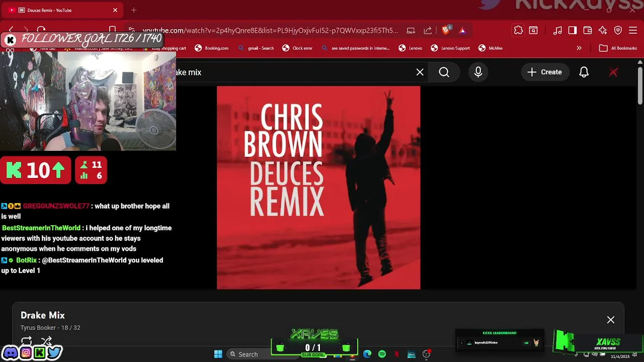The height and width of the screenshot is (362, 644).
Task: Click BotRix chat username
Action: pos(27,260)
